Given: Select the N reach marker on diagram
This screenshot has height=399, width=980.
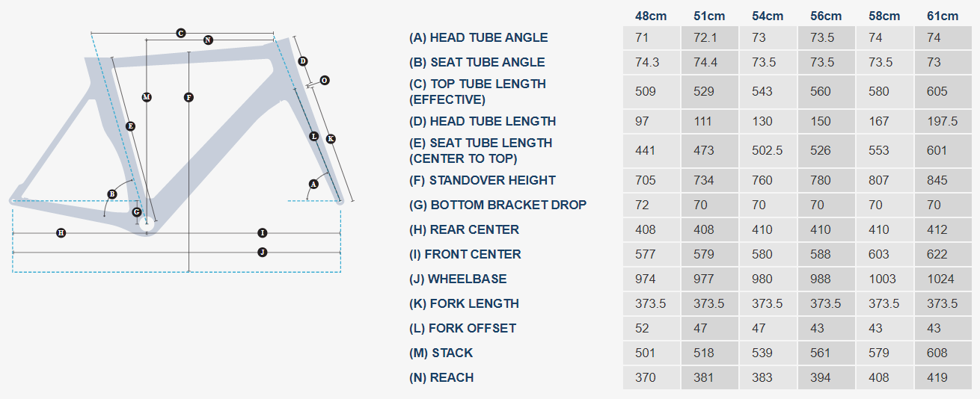Looking at the screenshot, I should (x=208, y=40).
